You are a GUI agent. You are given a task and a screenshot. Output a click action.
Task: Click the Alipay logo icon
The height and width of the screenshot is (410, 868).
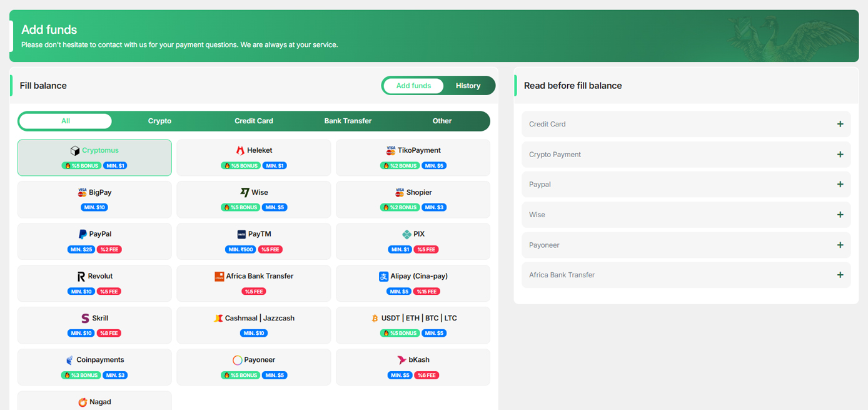[x=383, y=276]
